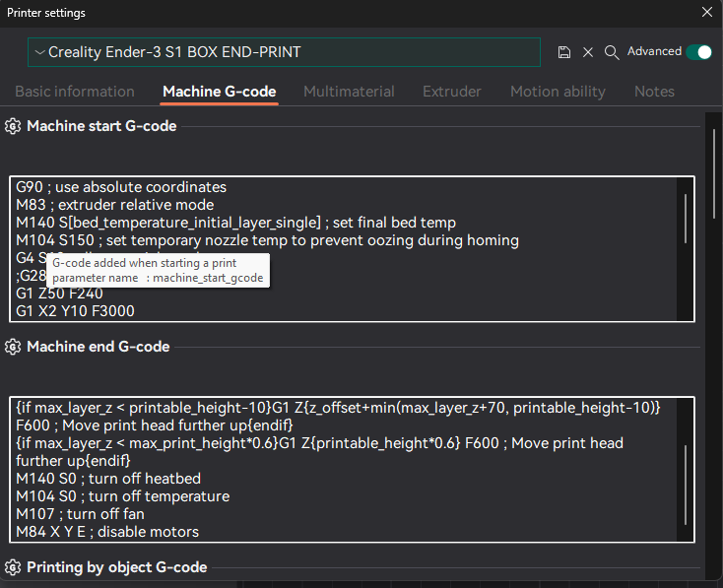Open the Multimaterial tab
This screenshot has height=588, width=723.
[349, 92]
